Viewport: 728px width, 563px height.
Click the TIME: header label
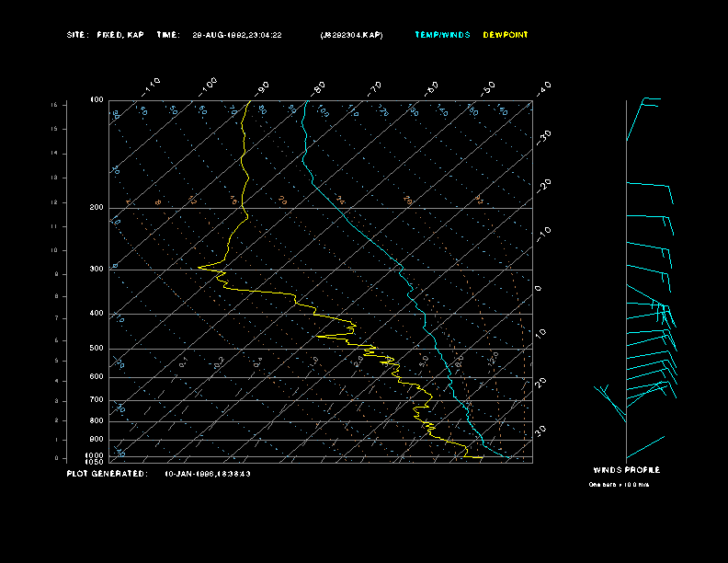(x=167, y=35)
